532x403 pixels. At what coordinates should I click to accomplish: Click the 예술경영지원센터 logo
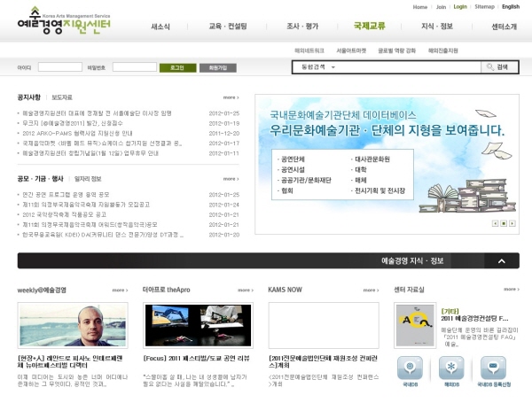coord(64,21)
